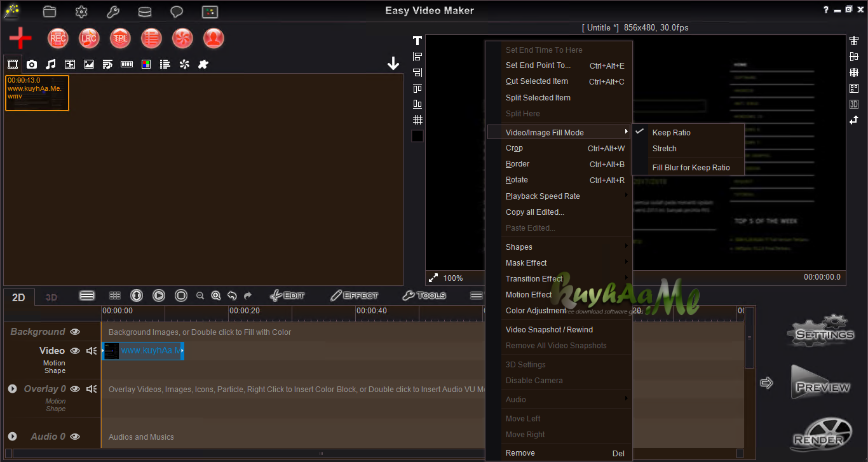Select the www.kuyhAa.M clip on Video track
This screenshot has width=868, height=462.
(x=143, y=351)
